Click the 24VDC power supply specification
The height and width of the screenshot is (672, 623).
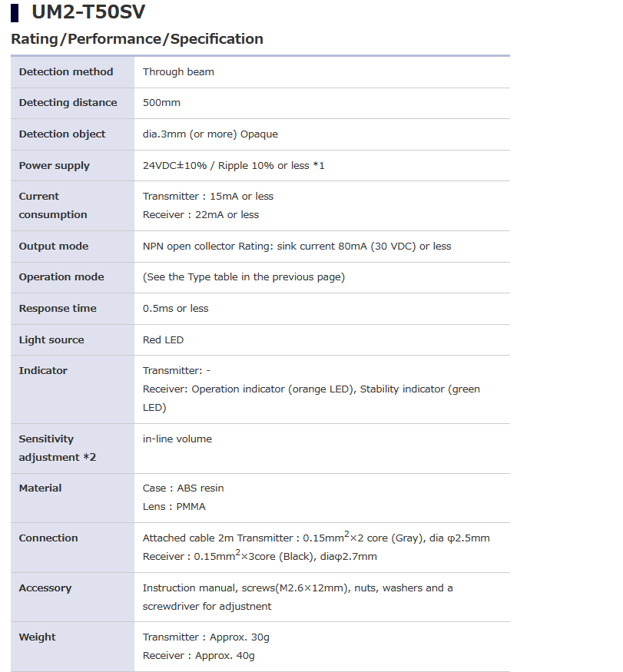(x=234, y=166)
